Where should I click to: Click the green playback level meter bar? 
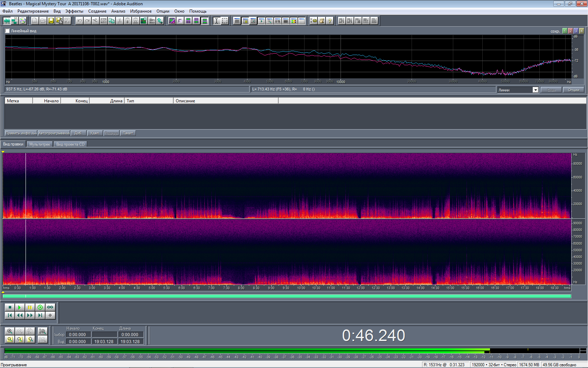point(247,350)
